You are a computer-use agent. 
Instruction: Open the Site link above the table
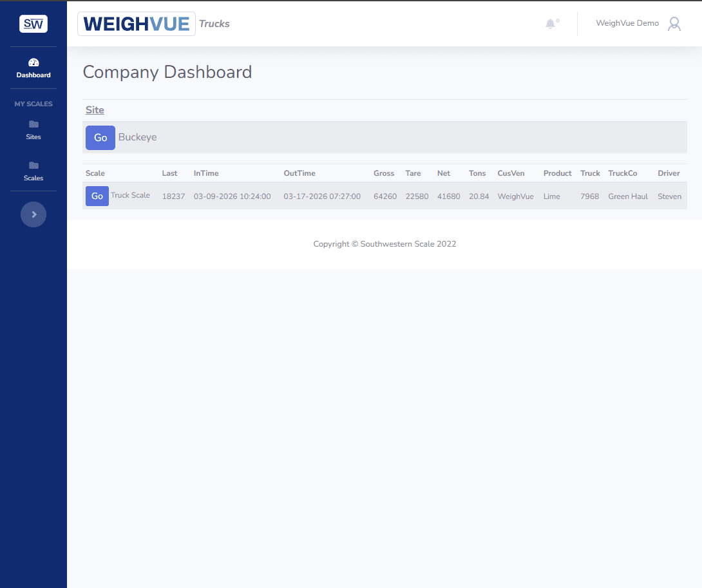(x=95, y=109)
